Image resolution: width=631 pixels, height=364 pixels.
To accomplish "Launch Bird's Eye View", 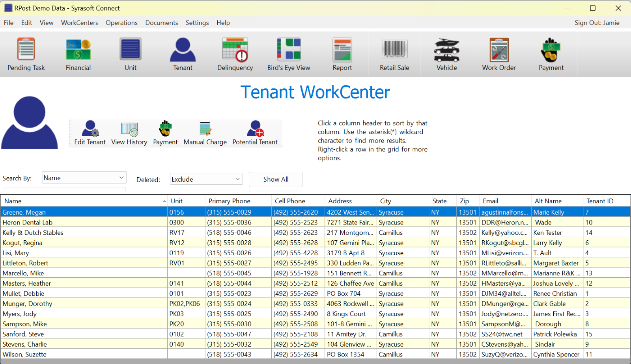I will (x=289, y=55).
